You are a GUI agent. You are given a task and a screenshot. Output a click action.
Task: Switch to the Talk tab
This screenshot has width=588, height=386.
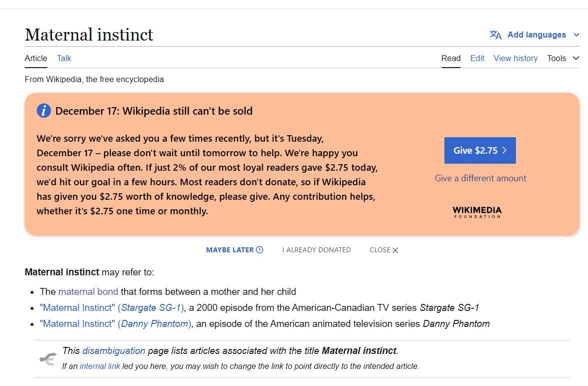[64, 59]
